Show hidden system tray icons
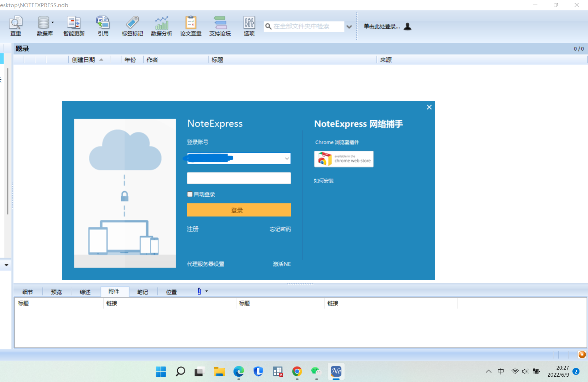Viewport: 588px width, 382px height. (489, 371)
